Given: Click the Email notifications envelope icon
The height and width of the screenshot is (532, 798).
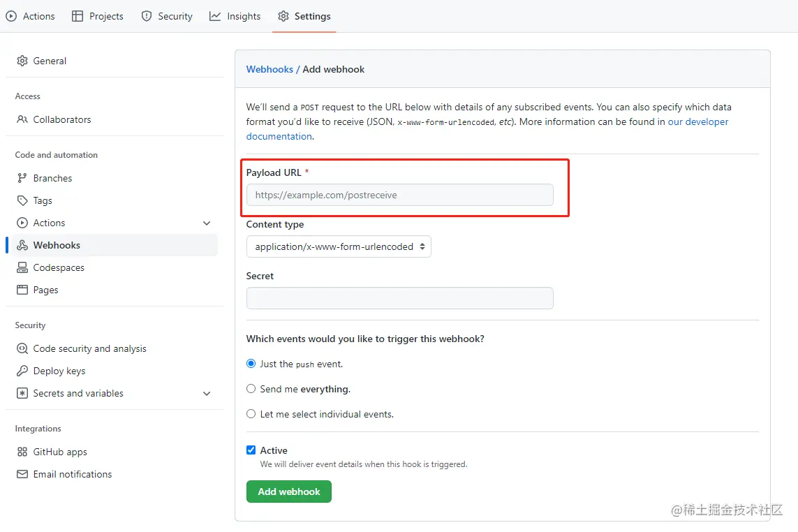Looking at the screenshot, I should [x=22, y=475].
